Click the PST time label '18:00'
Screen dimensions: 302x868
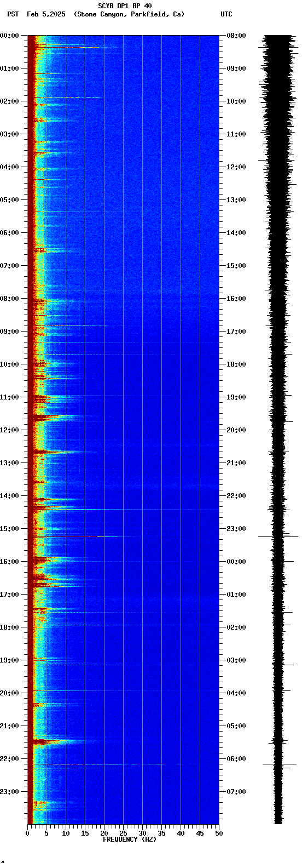coord(9,627)
